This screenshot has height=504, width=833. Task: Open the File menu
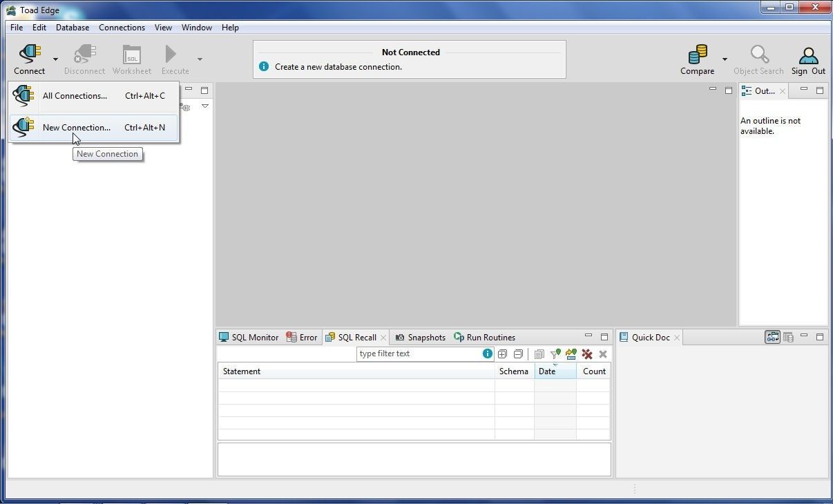point(17,28)
